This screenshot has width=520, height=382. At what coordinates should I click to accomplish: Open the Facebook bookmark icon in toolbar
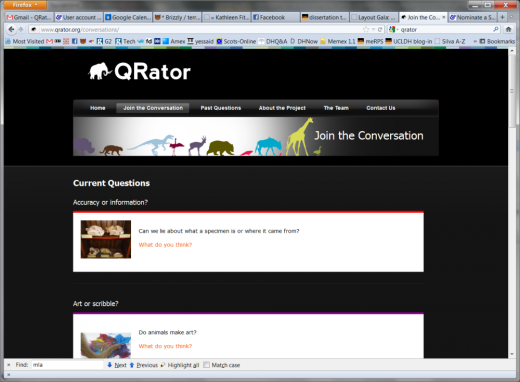click(x=74, y=41)
